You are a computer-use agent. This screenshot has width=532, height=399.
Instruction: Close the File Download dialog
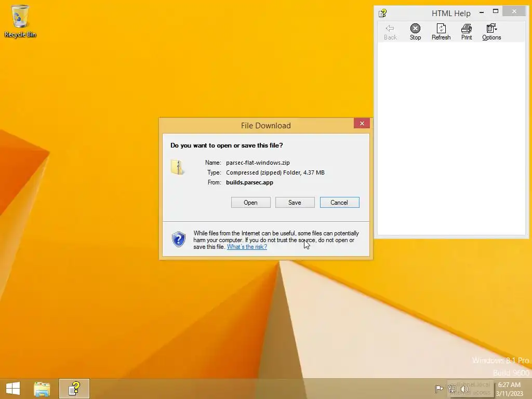[x=362, y=124]
